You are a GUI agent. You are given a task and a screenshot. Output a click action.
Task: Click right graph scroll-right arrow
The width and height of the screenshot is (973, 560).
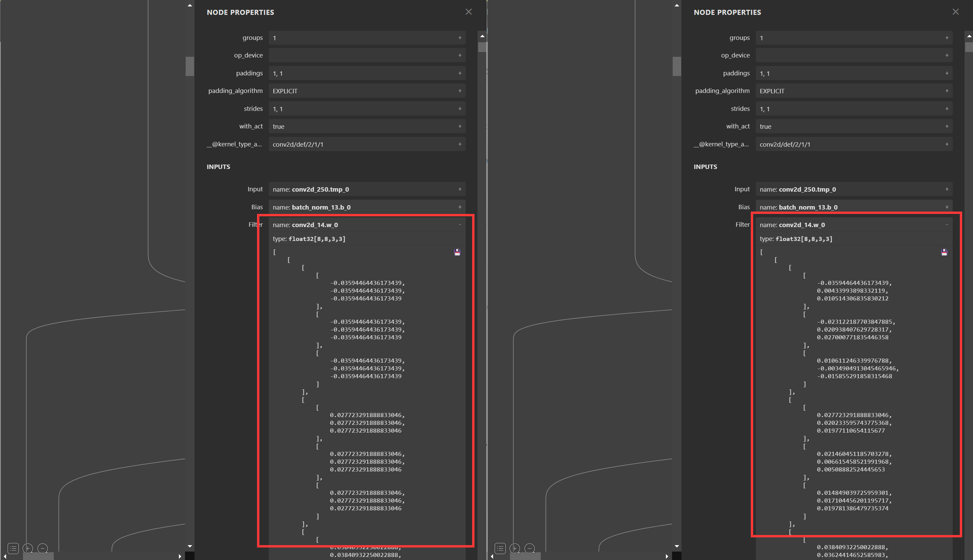coord(667,556)
